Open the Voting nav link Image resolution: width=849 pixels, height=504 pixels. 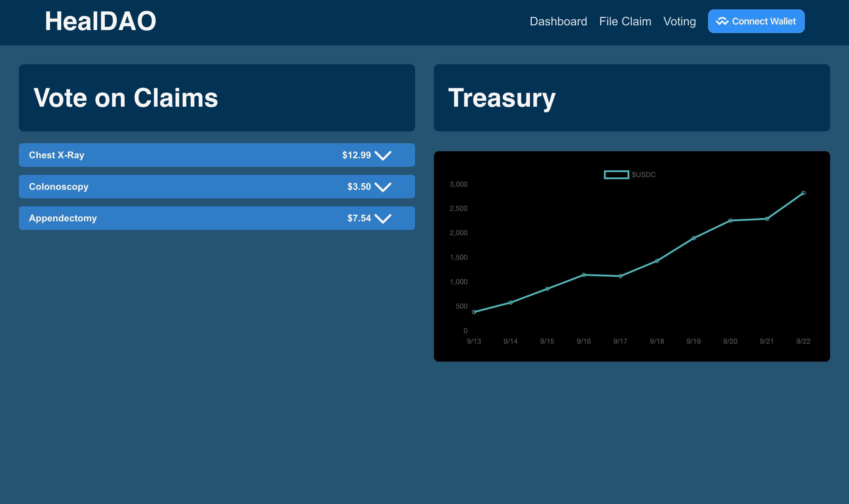coord(679,22)
